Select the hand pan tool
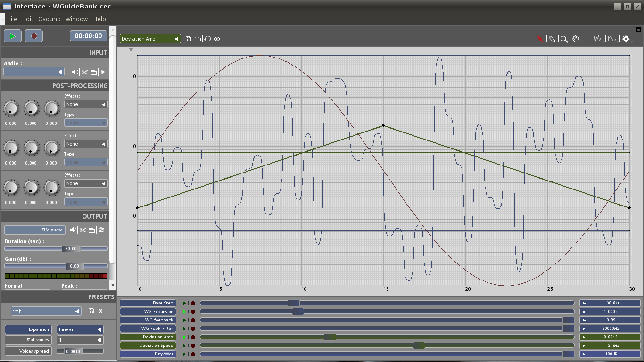The height and width of the screenshot is (362, 644). point(576,39)
